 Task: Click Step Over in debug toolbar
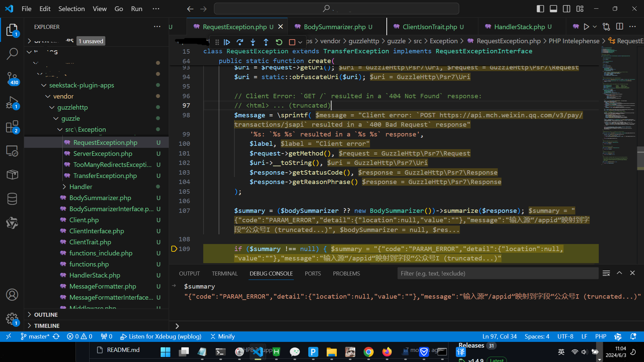coord(240,42)
